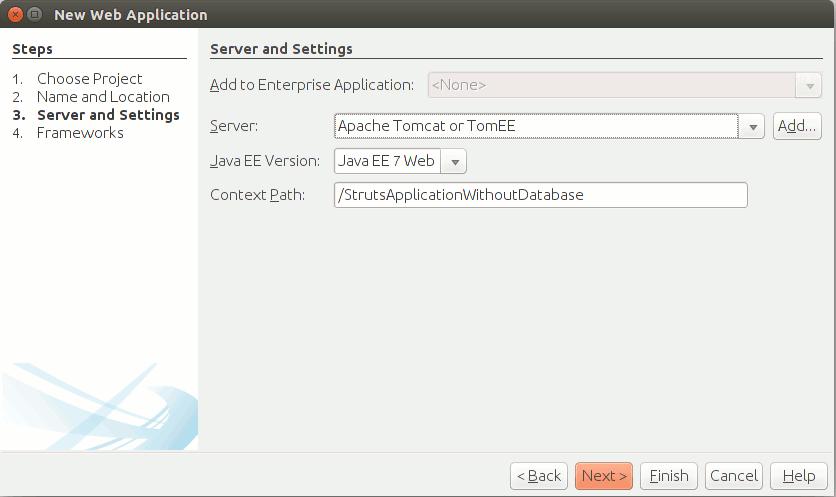Click the Frameworks step in Steps list
This screenshot has height=497, width=836.
80,133
